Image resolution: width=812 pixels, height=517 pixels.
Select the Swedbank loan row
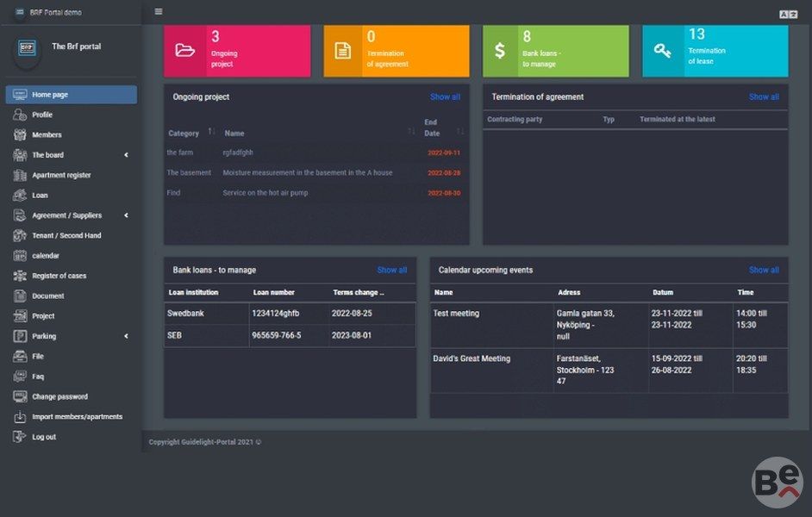[x=290, y=314]
